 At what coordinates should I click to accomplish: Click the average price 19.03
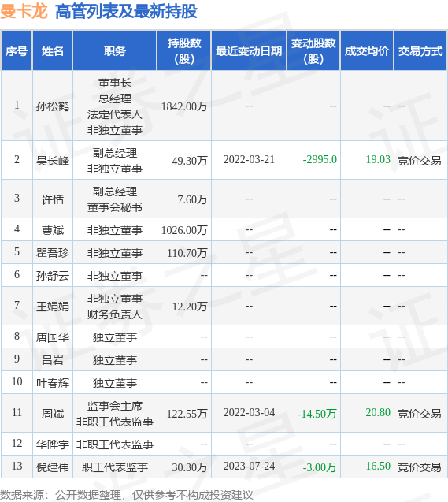tap(378, 159)
